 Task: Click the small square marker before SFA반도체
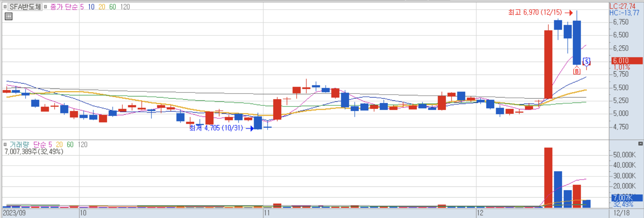5,7
